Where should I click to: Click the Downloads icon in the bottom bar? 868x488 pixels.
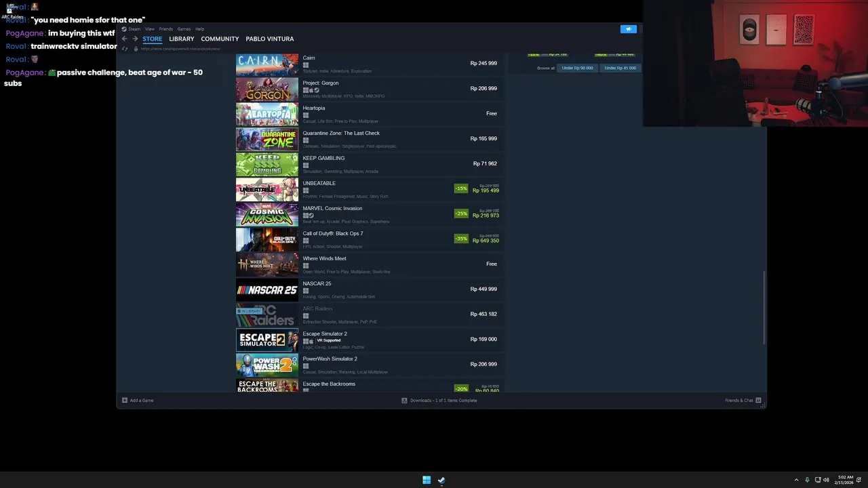404,401
